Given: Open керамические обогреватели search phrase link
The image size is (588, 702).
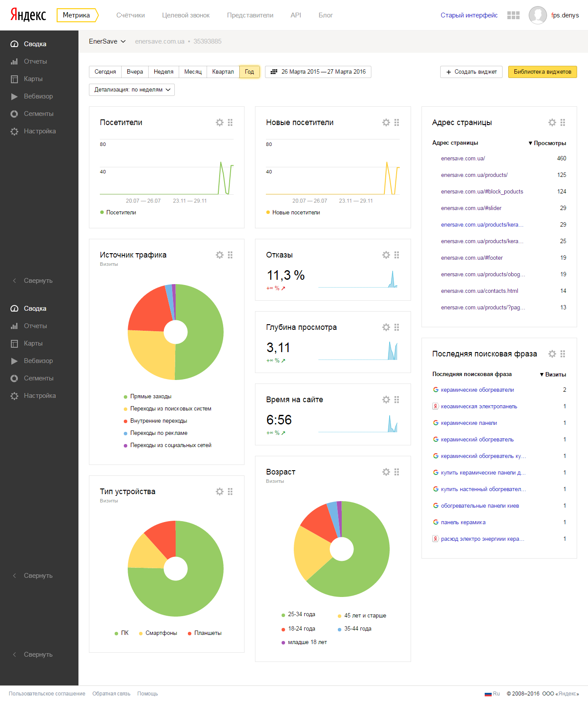Looking at the screenshot, I should pos(477,390).
